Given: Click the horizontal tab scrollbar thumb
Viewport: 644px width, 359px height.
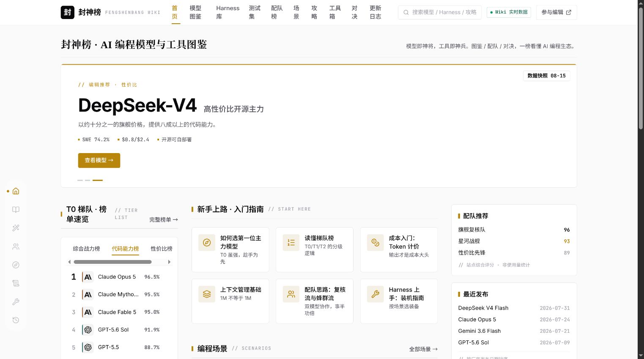Looking at the screenshot, I should [x=112, y=262].
